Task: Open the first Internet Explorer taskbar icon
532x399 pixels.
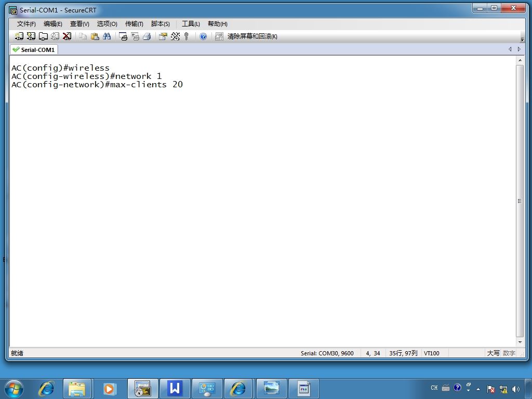Action: coord(46,389)
